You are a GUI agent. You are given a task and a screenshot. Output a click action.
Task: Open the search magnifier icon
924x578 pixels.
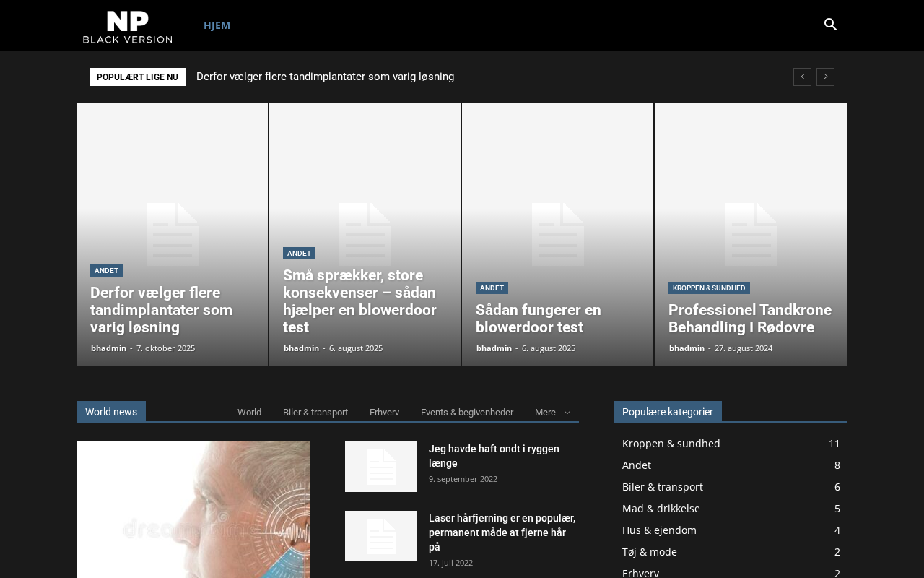click(x=830, y=25)
